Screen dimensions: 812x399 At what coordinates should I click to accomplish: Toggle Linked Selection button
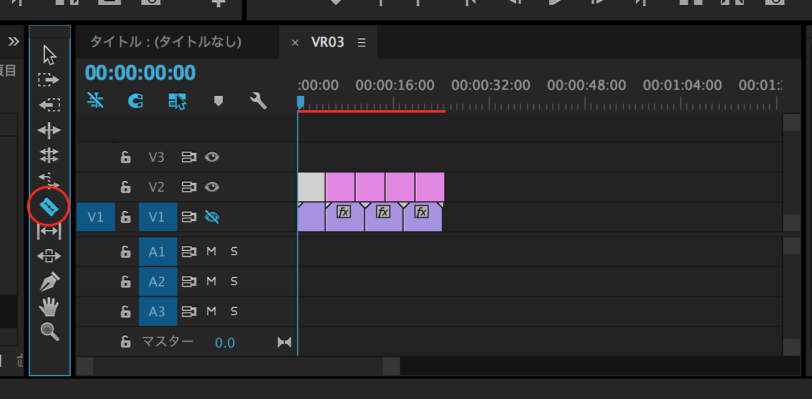point(177,101)
